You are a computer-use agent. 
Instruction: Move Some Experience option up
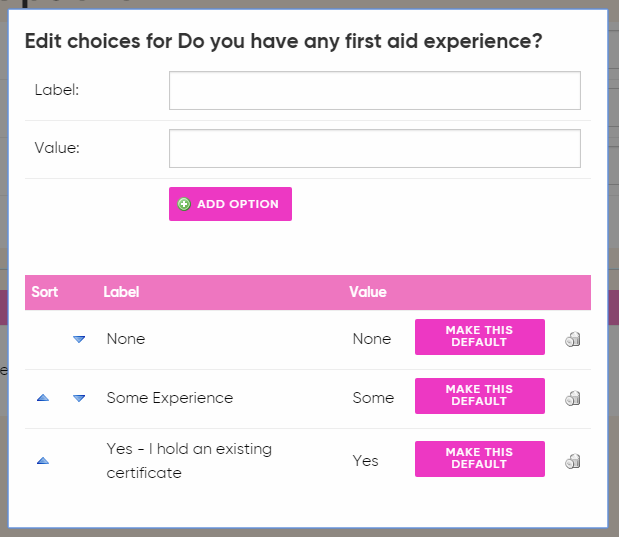pyautogui.click(x=42, y=398)
